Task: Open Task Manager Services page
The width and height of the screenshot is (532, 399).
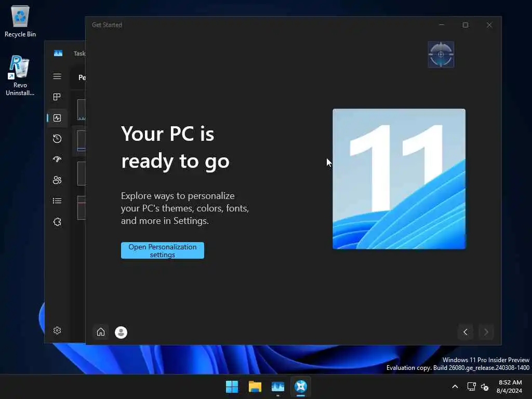Action: coord(57,222)
